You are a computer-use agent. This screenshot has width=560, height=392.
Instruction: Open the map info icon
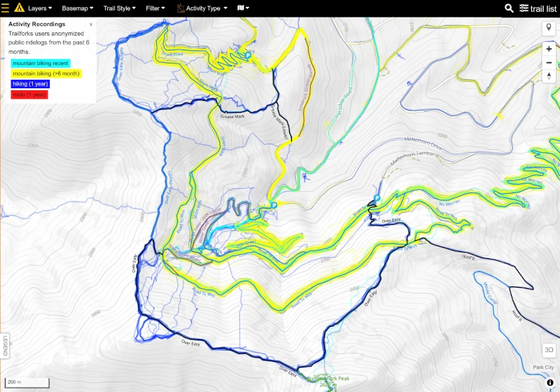coord(550,382)
